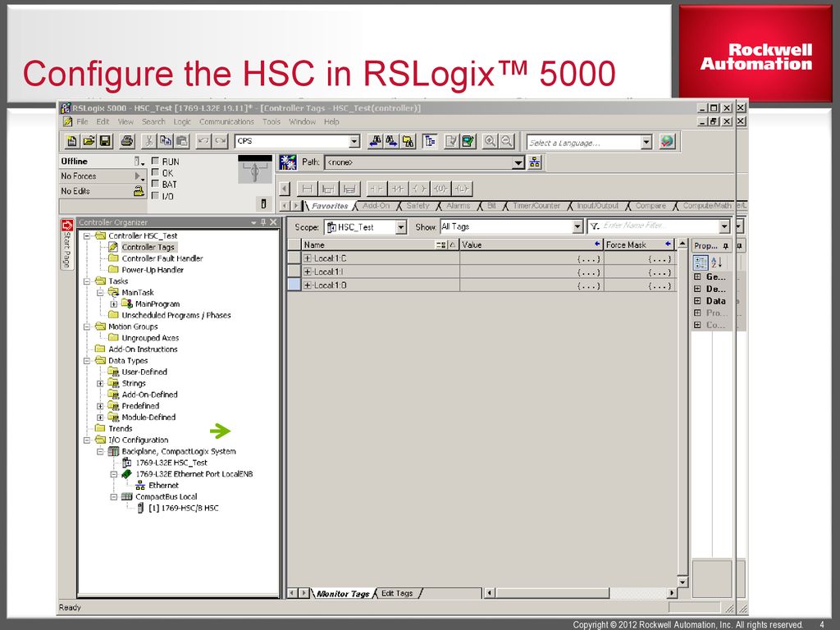This screenshot has width=840, height=630.
Task: Click the Verify Controller toolbar icon
Action: click(x=468, y=141)
